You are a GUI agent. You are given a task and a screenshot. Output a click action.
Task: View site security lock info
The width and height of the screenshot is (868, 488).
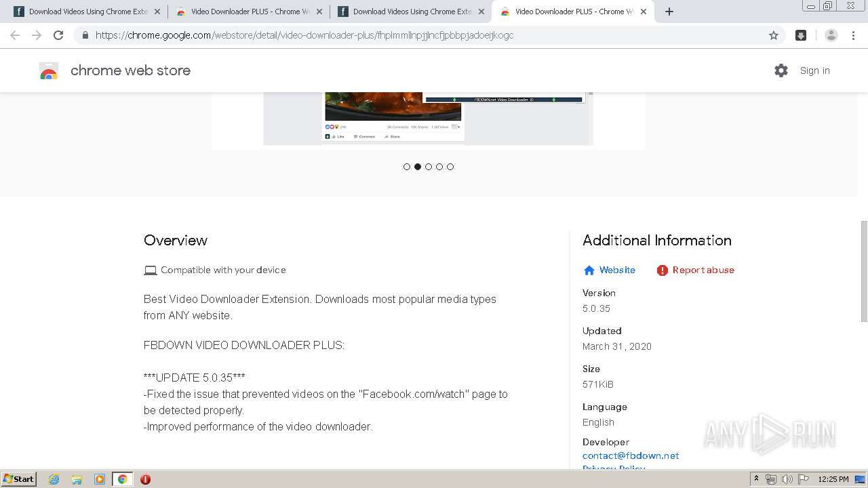85,35
